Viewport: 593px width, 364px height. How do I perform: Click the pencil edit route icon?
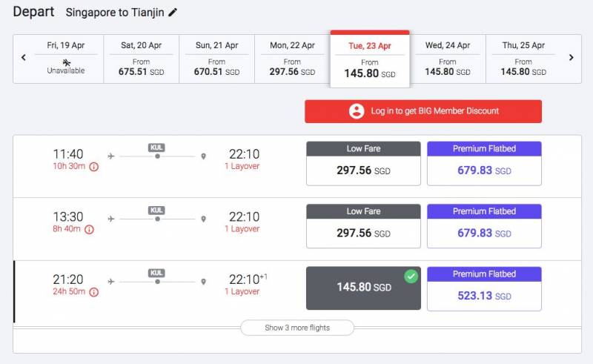point(173,13)
